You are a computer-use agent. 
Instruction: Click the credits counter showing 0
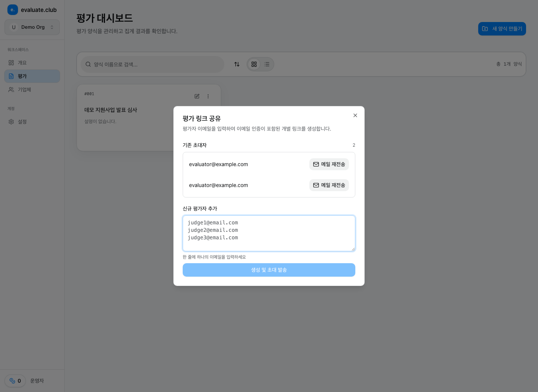click(x=15, y=381)
